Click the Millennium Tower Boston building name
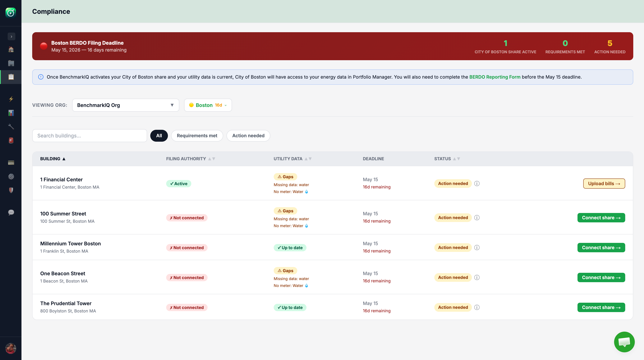644x360 pixels. coord(71,243)
